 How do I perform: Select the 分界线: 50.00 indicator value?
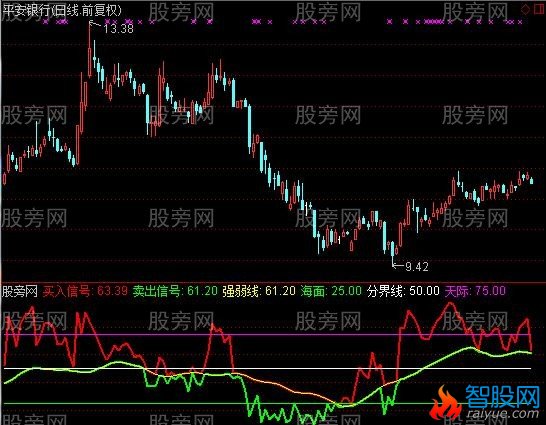pos(403,291)
